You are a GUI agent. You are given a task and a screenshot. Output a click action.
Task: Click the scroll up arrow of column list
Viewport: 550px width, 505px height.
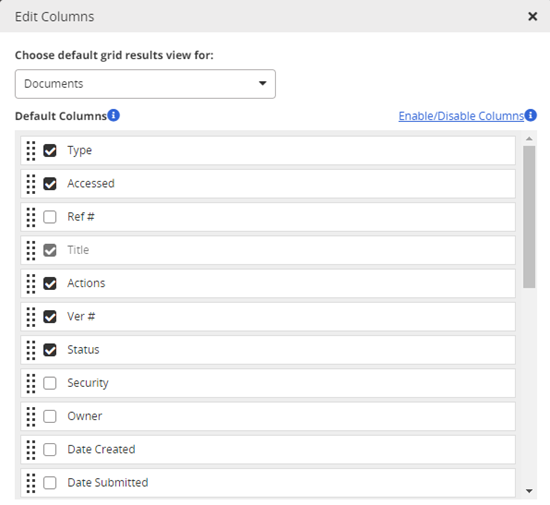click(529, 139)
